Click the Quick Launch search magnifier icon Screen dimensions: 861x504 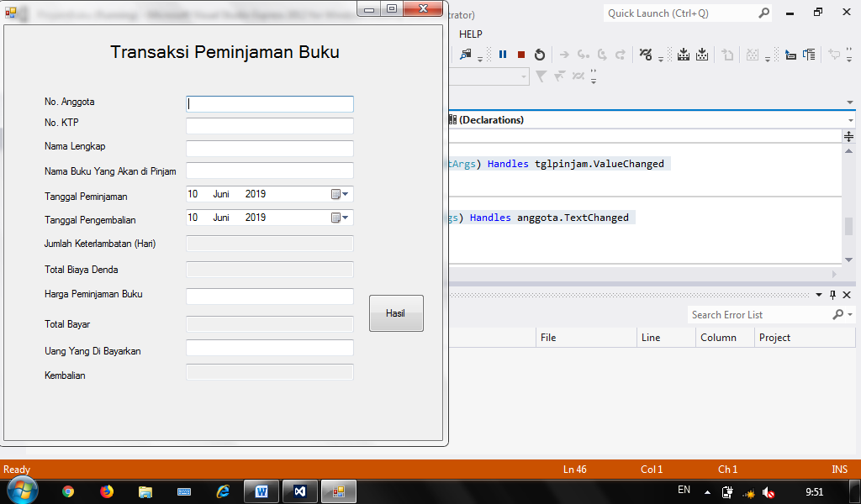click(763, 13)
